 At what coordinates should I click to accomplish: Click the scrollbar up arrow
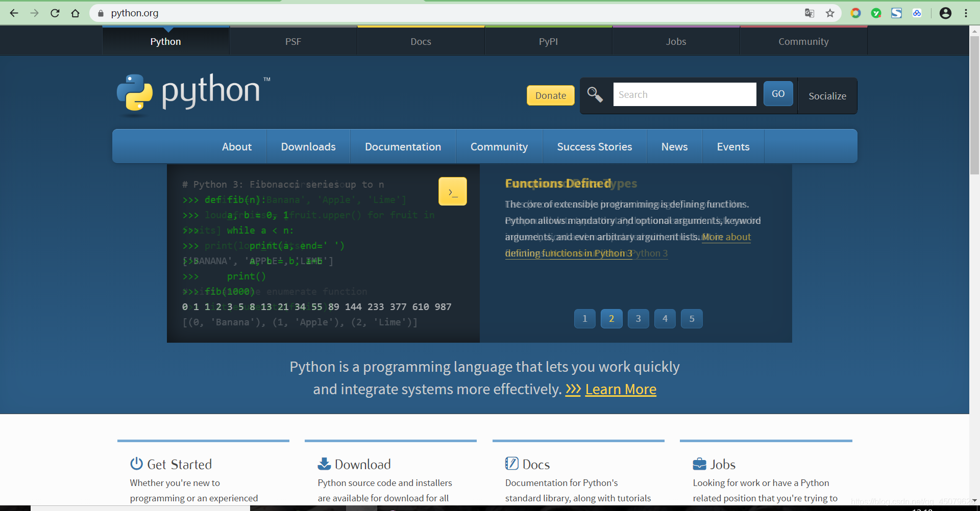click(x=974, y=31)
